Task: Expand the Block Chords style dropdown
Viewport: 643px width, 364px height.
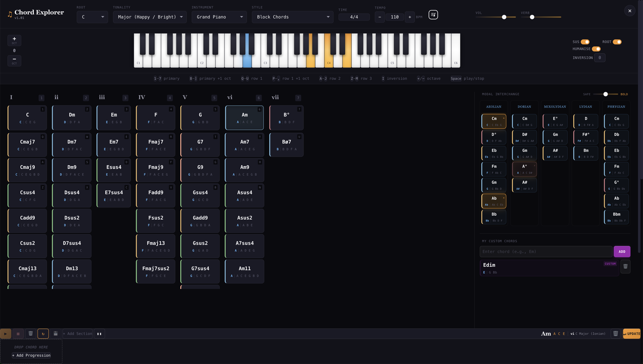Action: pos(293,17)
